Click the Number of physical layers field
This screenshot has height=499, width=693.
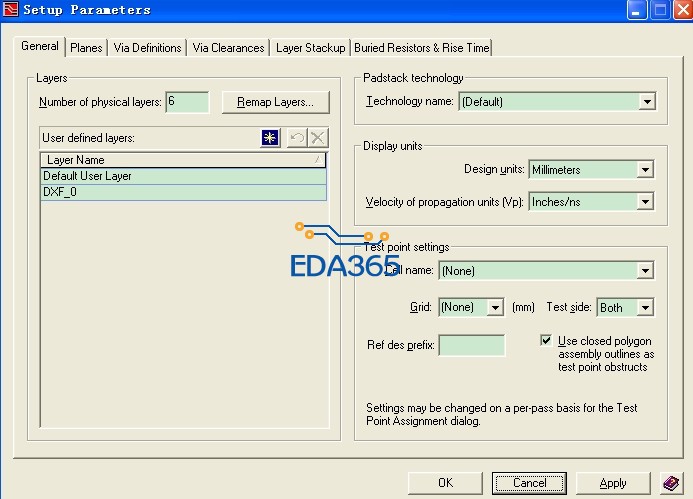click(x=187, y=102)
